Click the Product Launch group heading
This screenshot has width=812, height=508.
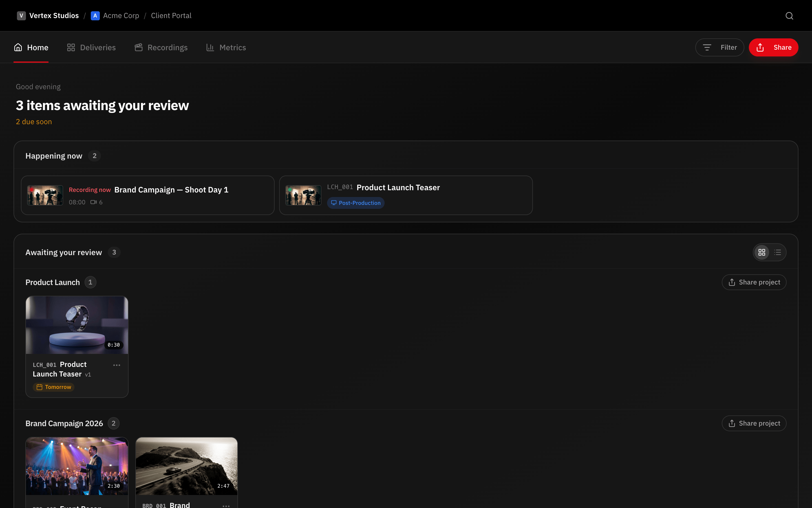[53, 282]
